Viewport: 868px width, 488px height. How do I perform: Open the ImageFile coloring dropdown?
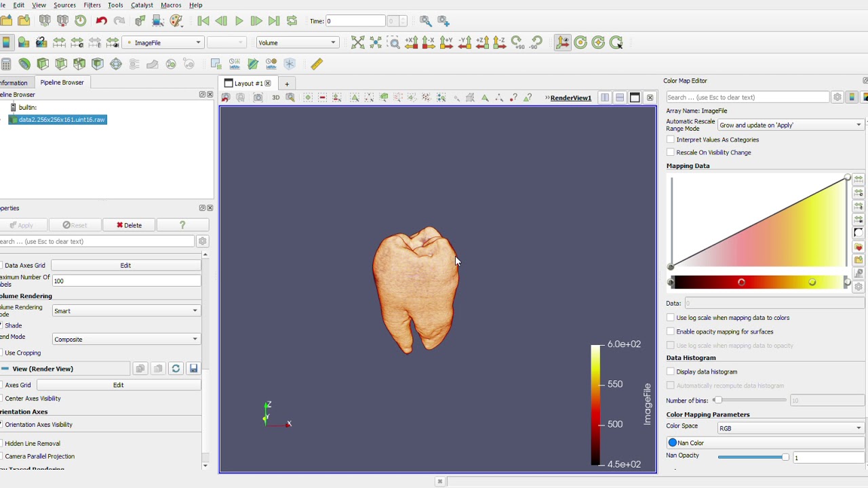click(163, 43)
